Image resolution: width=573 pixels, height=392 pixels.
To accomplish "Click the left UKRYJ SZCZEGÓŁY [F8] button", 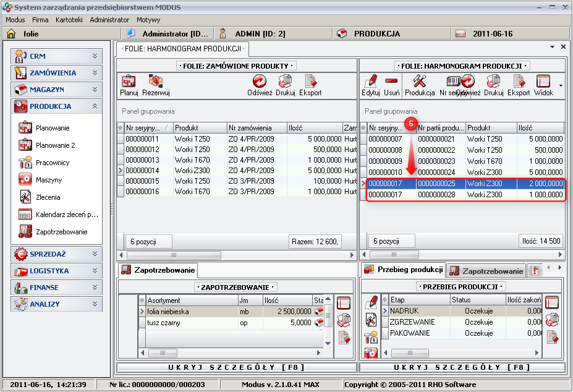I will [237, 367].
